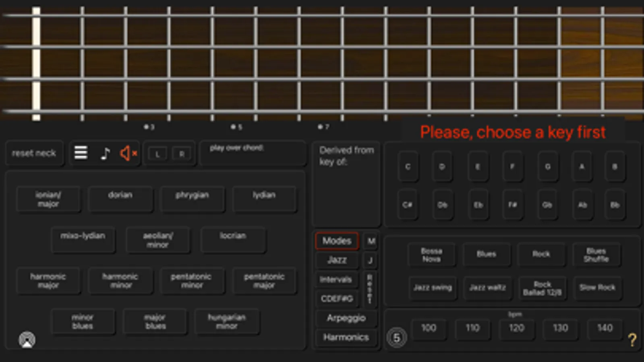Choose the harmonic minor scale
The image size is (644, 362).
120,281
